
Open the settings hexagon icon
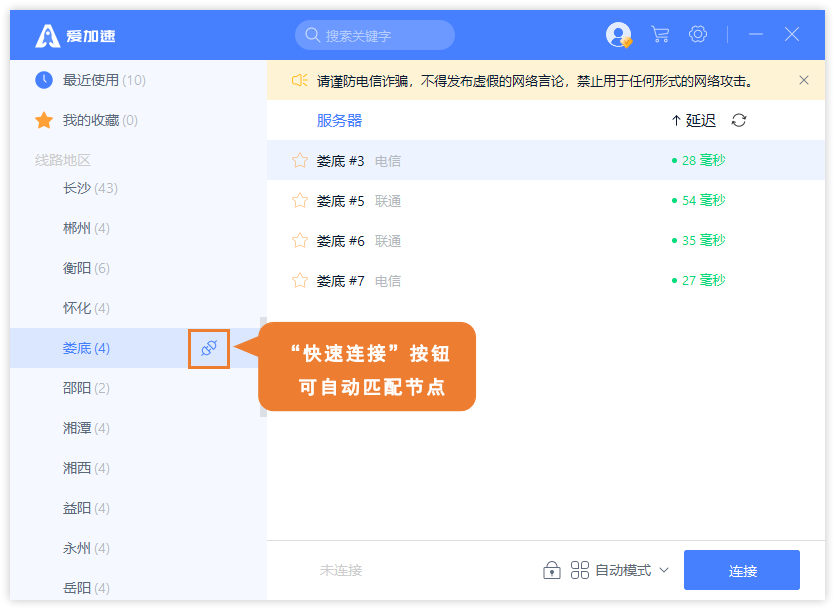(698, 35)
